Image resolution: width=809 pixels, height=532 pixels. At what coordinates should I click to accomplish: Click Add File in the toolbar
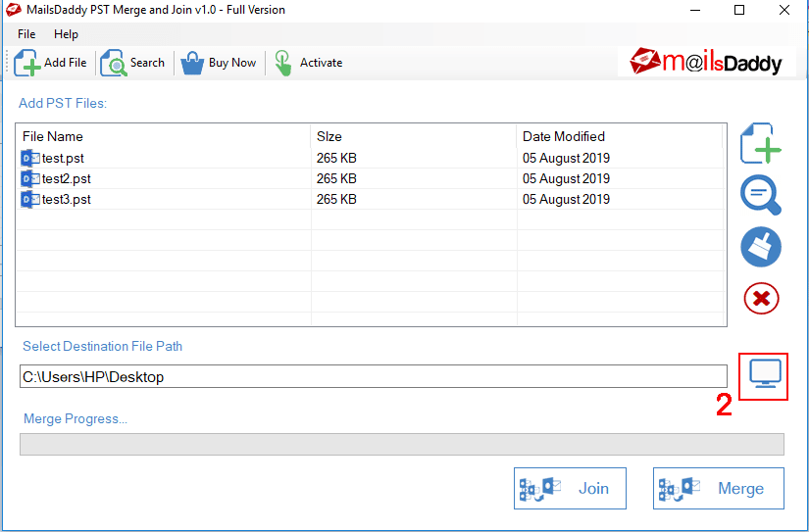[50, 63]
